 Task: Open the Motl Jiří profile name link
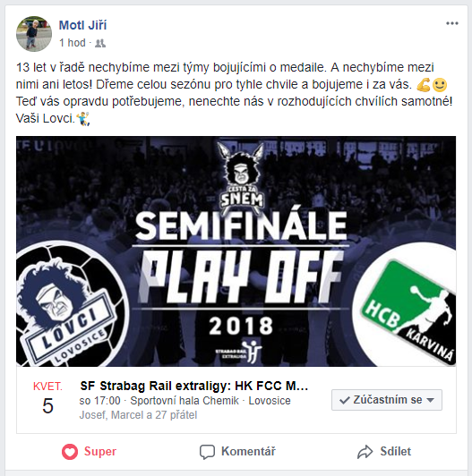tap(82, 25)
